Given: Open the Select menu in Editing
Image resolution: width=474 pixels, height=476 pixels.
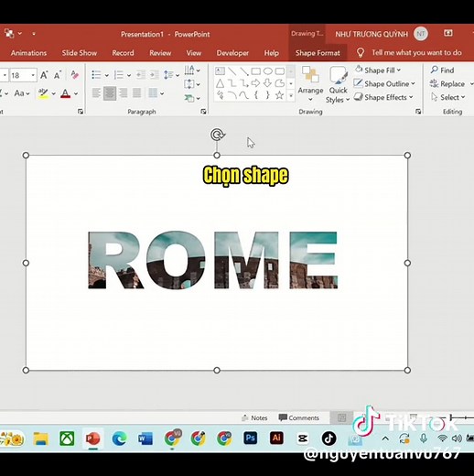Looking at the screenshot, I should pos(447,97).
